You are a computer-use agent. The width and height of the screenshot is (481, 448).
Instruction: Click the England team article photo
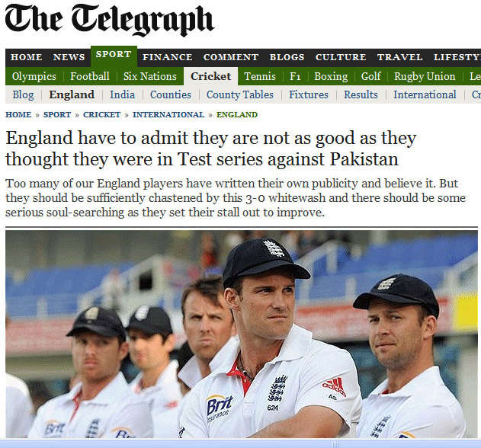coord(242,334)
